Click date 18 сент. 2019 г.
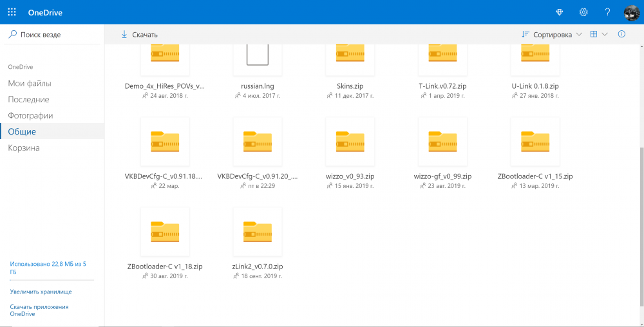This screenshot has width=644, height=327. [x=261, y=276]
